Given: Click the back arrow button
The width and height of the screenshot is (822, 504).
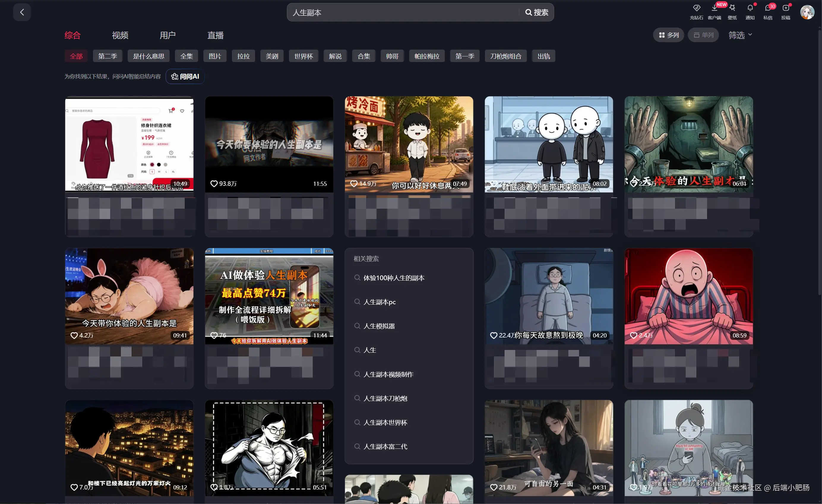Looking at the screenshot, I should coord(22,12).
